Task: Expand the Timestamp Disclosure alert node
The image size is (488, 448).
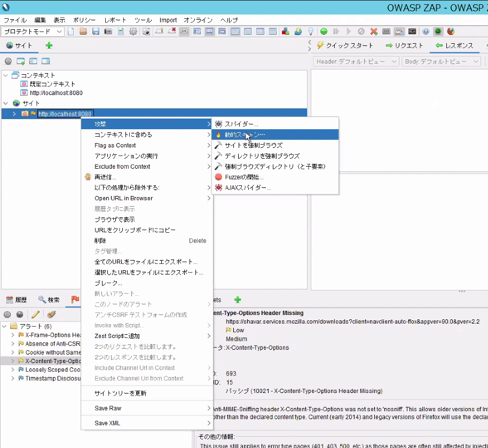Action: [x=13, y=378]
